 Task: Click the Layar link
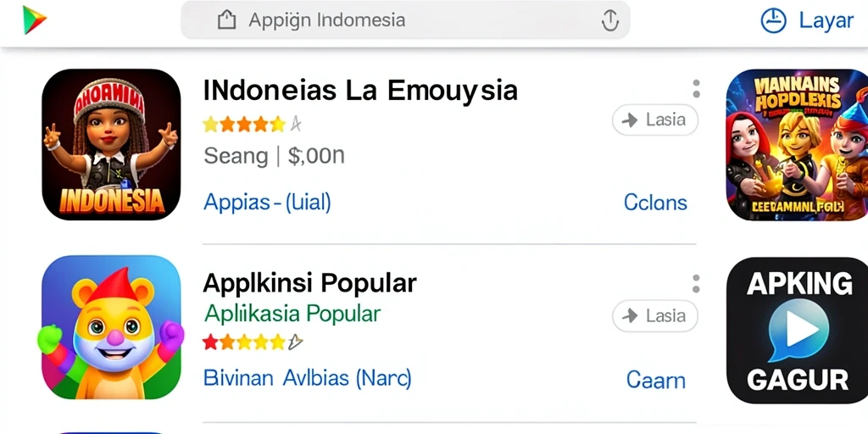[x=826, y=21]
